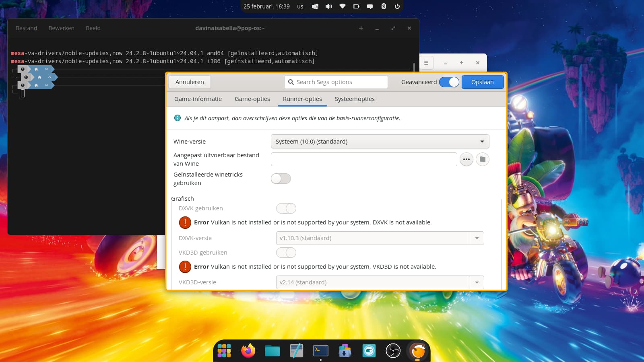Launch Firefox from the dock
The width and height of the screenshot is (644, 362).
pyautogui.click(x=248, y=351)
